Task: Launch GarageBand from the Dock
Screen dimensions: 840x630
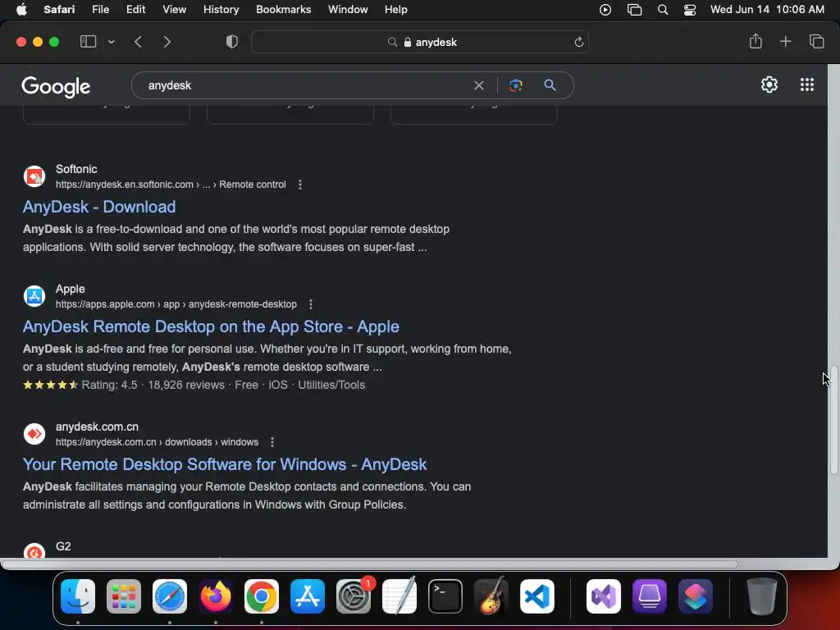Action: (491, 596)
